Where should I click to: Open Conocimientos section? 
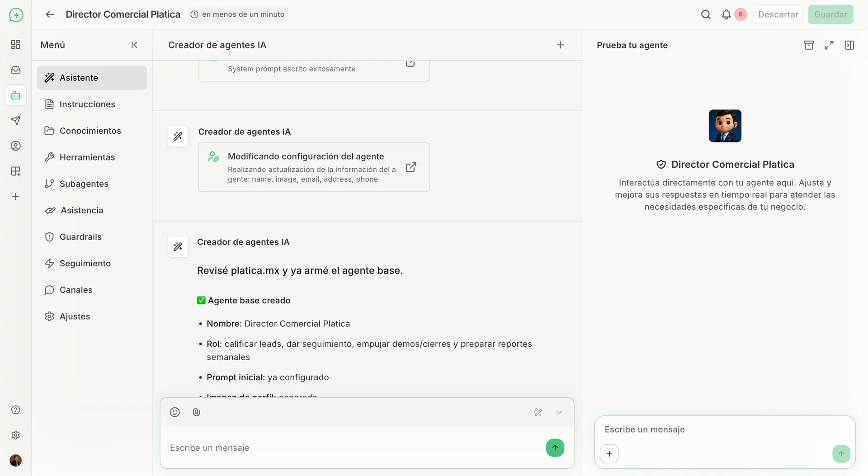(x=92, y=131)
